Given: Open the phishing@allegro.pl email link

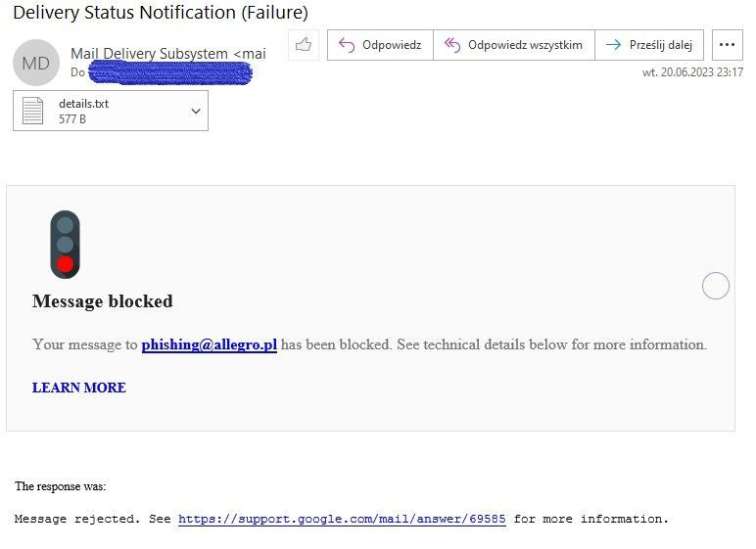Looking at the screenshot, I should 209,344.
